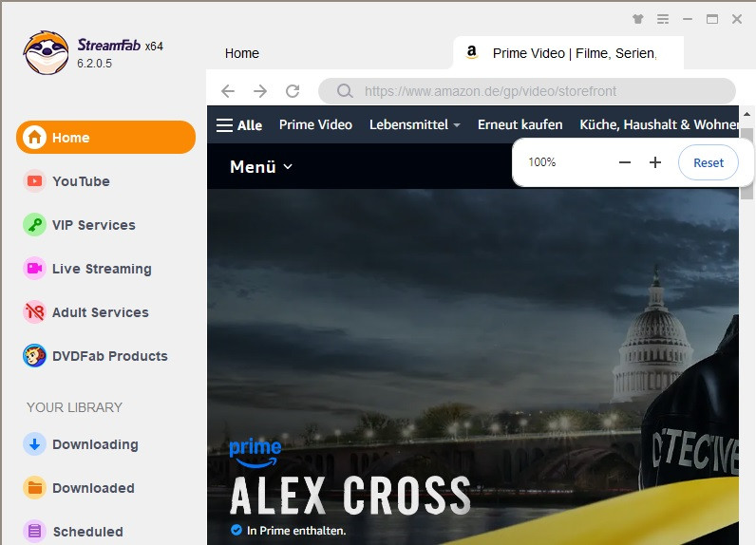Open the Scheduled tasks list
Image resolution: width=756 pixels, height=545 pixels.
(87, 532)
